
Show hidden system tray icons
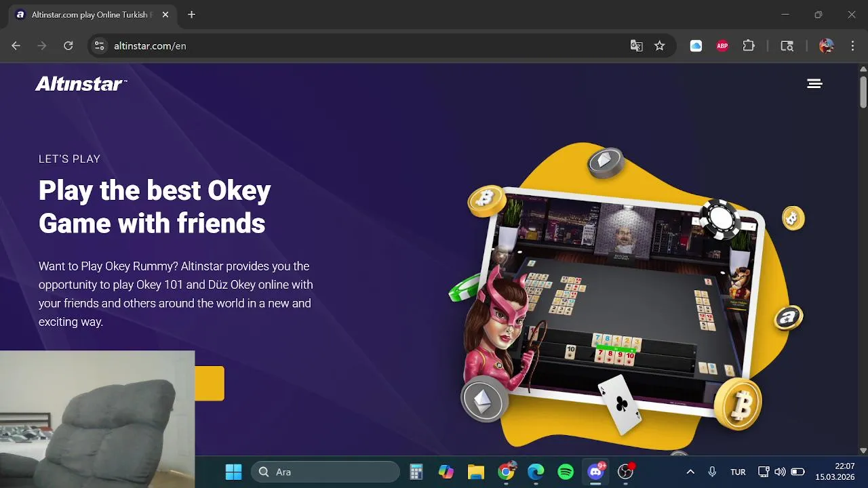690,472
